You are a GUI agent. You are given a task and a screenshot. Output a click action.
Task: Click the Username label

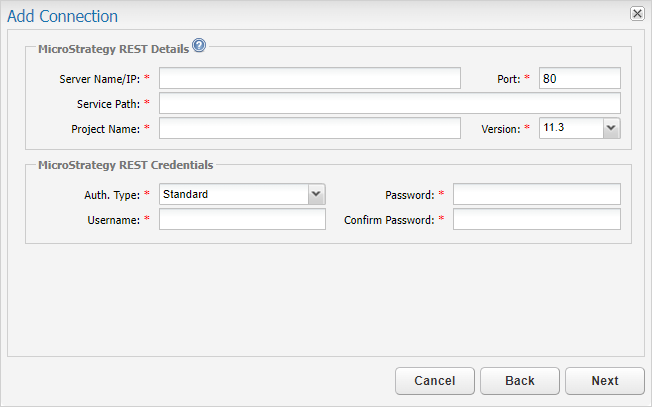click(x=114, y=220)
